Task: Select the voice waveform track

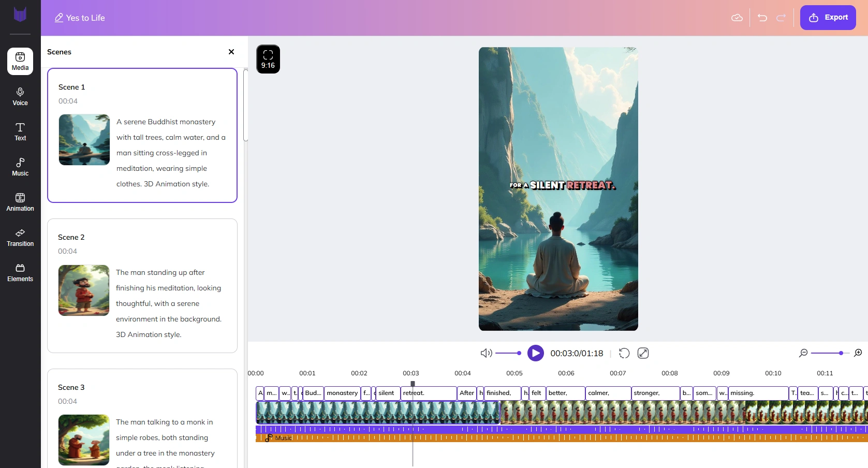Action: tap(562, 429)
